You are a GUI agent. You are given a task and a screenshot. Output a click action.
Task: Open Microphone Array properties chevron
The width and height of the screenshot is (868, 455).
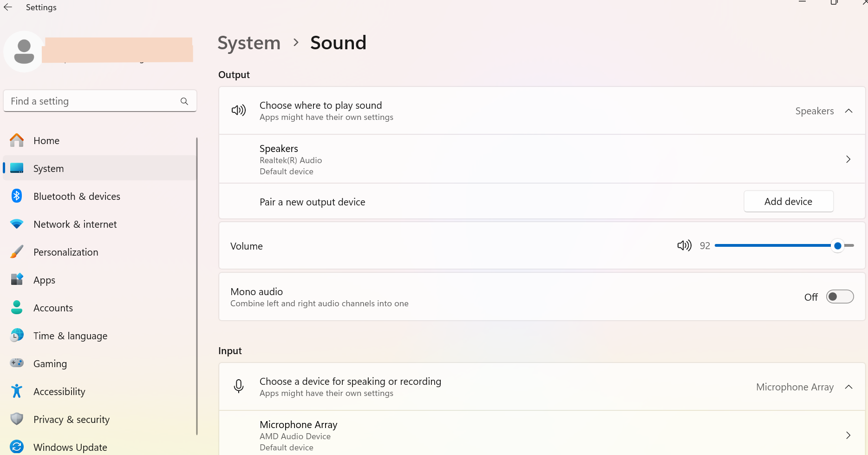(x=848, y=435)
